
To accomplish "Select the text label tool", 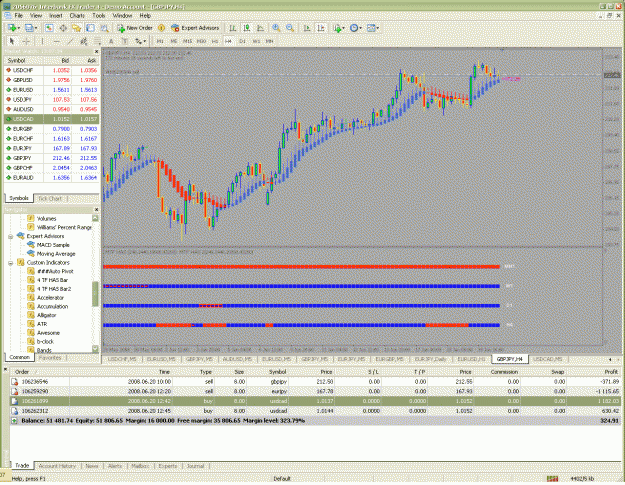I will pyautogui.click(x=125, y=41).
